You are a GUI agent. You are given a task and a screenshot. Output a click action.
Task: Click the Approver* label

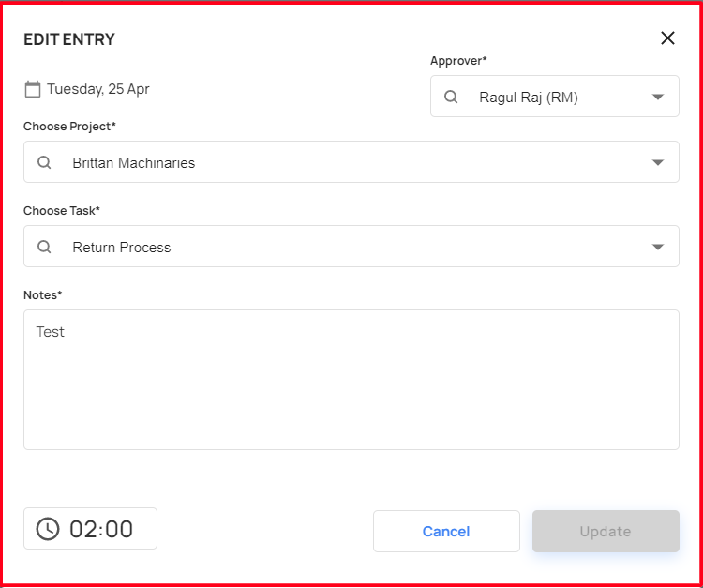pos(458,61)
